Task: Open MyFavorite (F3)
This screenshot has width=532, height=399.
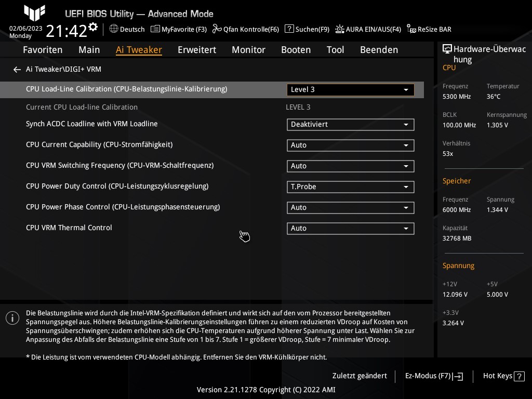Action: (179, 29)
